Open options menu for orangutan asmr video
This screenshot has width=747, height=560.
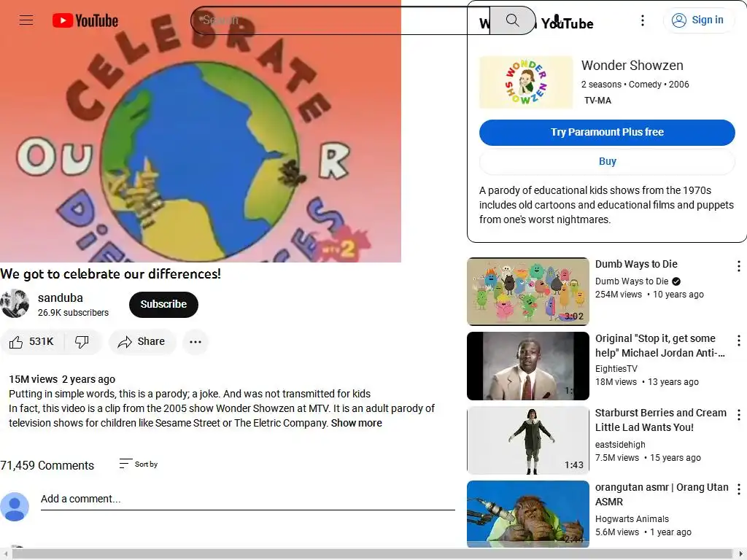pyautogui.click(x=738, y=489)
